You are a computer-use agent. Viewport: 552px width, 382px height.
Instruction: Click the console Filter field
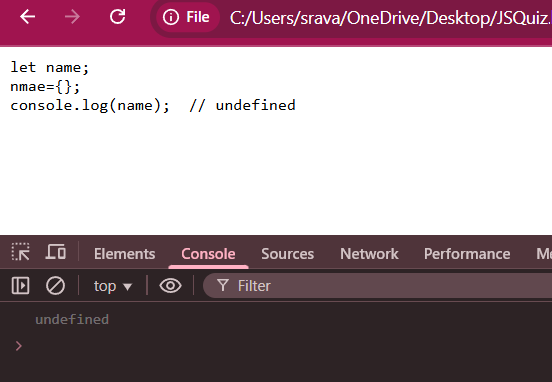pos(377,286)
